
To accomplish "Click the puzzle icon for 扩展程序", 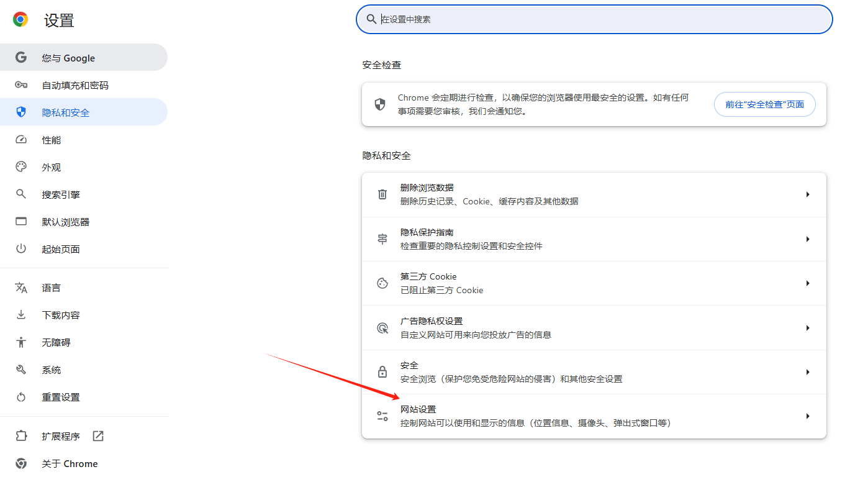I will tap(21, 436).
